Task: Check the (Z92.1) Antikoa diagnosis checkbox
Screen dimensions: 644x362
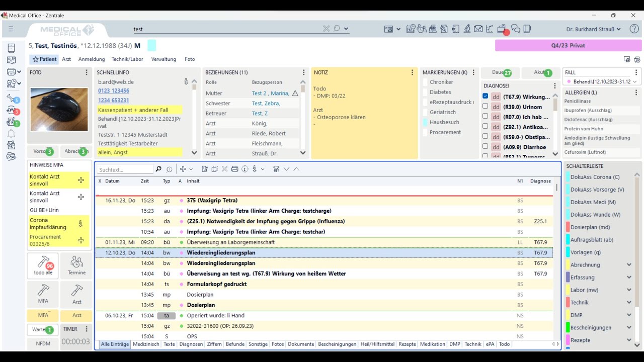Action: click(x=485, y=126)
